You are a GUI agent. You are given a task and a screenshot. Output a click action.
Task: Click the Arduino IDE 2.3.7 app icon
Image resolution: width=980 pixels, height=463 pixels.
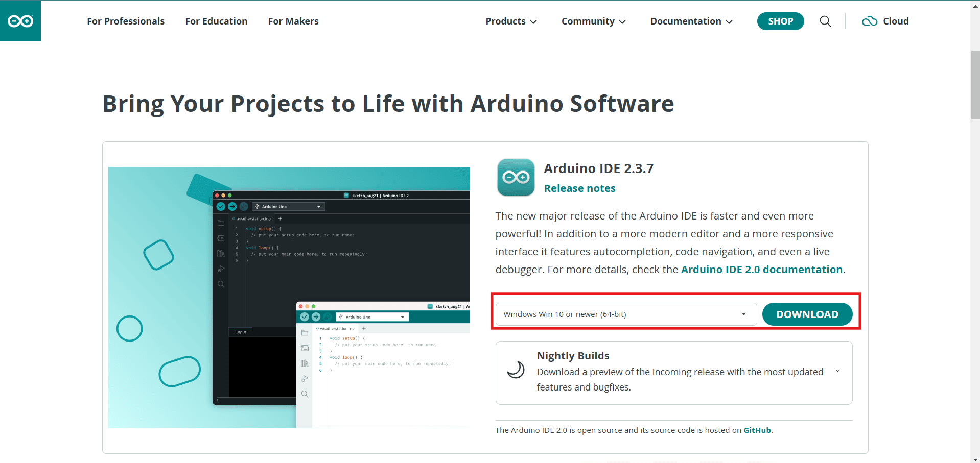coord(516,178)
